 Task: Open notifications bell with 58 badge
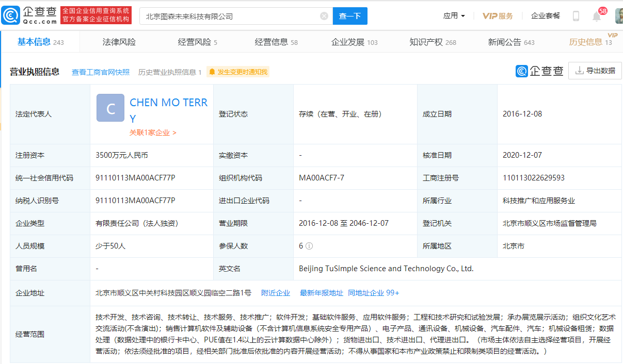597,16
